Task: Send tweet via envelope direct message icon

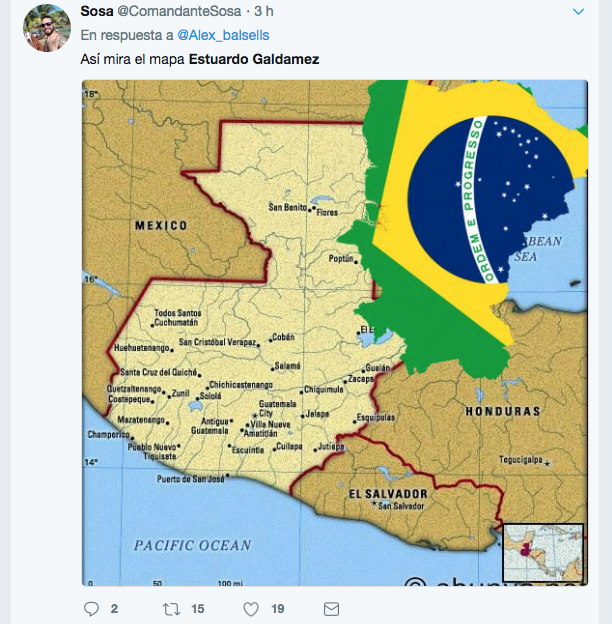Action: (x=332, y=608)
